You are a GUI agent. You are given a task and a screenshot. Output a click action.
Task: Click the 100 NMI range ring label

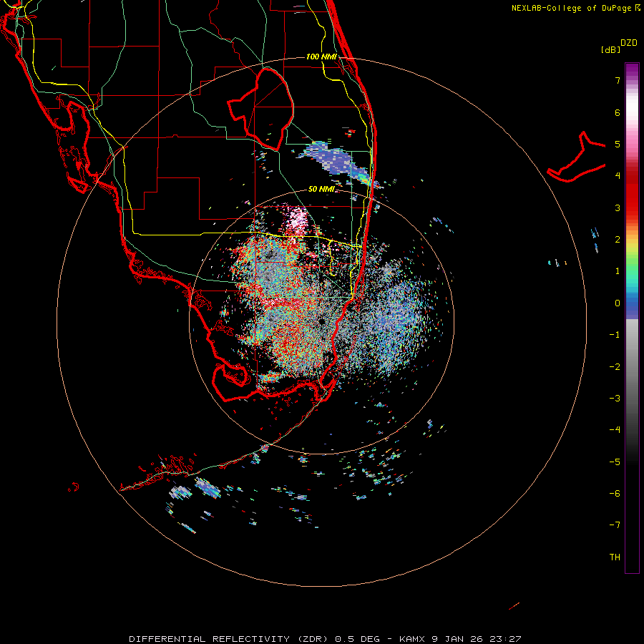point(321,57)
